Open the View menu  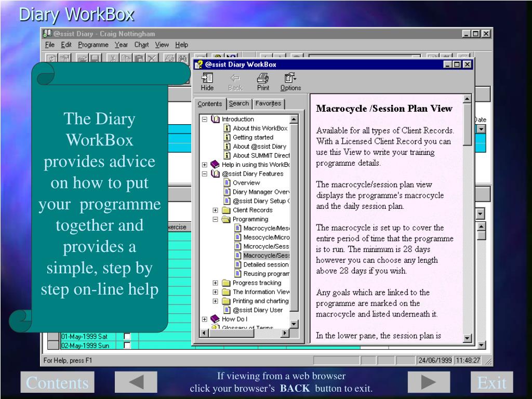162,45
